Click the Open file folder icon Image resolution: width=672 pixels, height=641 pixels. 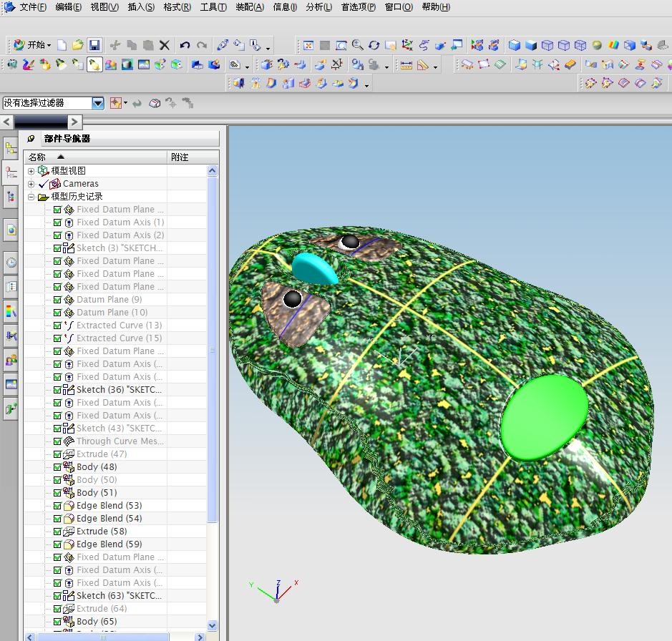click(78, 45)
